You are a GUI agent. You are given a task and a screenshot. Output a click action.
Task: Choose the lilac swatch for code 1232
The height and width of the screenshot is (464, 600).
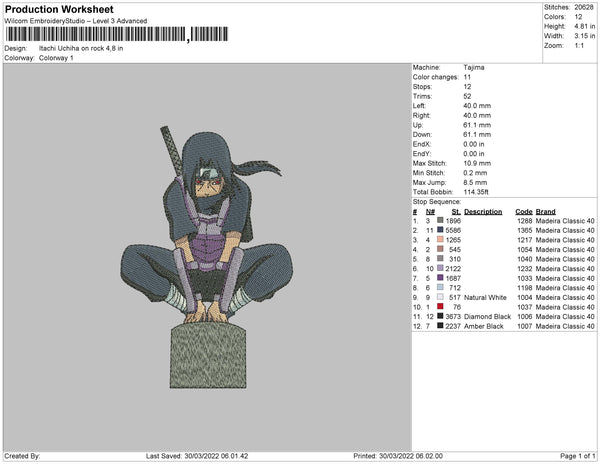440,268
